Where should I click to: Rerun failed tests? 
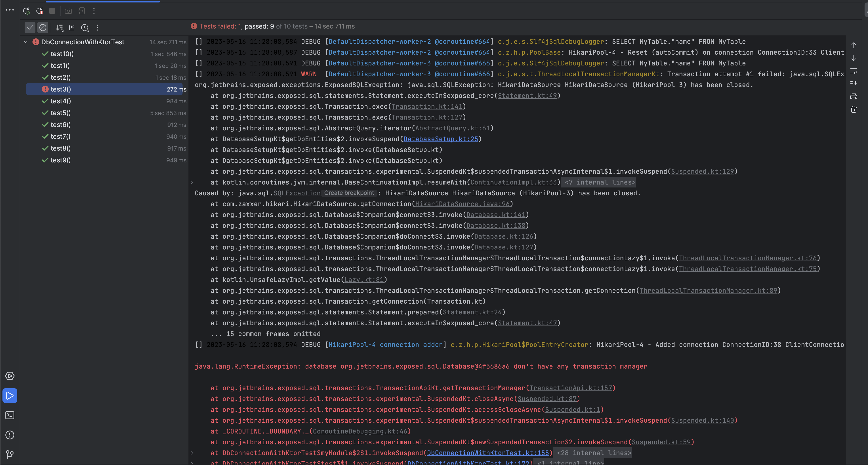39,11
